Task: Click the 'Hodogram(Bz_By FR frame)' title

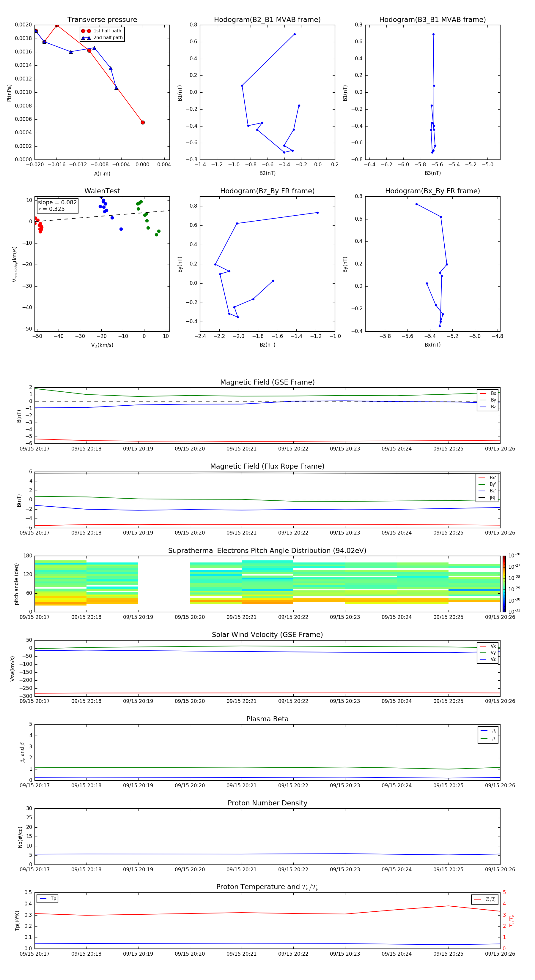Action: coord(267,191)
